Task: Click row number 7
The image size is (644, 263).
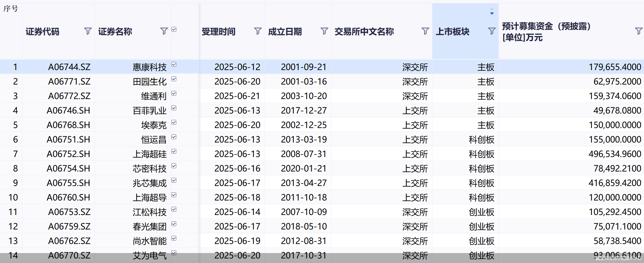Action: [15, 154]
